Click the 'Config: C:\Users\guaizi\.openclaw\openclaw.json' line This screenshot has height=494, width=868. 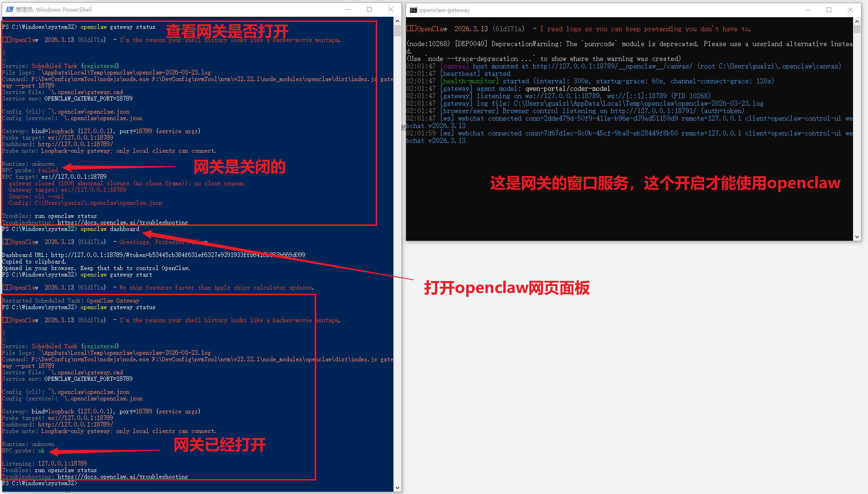(85, 203)
